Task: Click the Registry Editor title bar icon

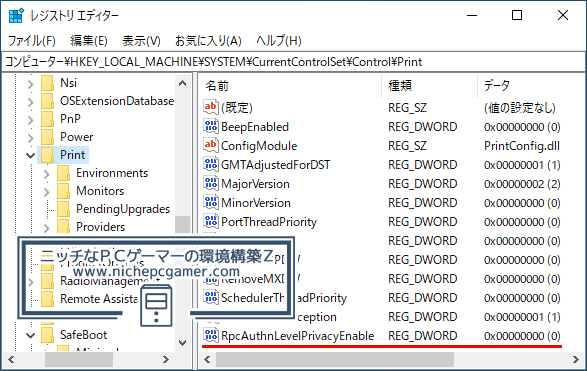Action: [16, 15]
